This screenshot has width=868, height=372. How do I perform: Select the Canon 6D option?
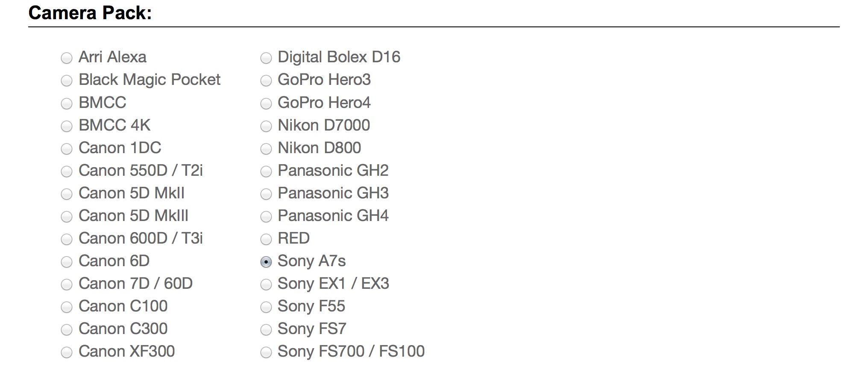coord(66,261)
